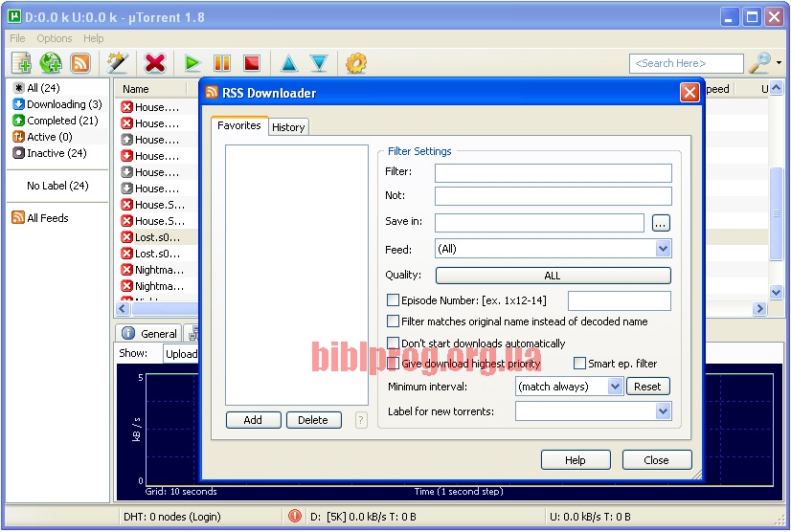Viewport: 791px width, 532px height.
Task: Click the red Stop torrent icon
Action: pos(252,63)
